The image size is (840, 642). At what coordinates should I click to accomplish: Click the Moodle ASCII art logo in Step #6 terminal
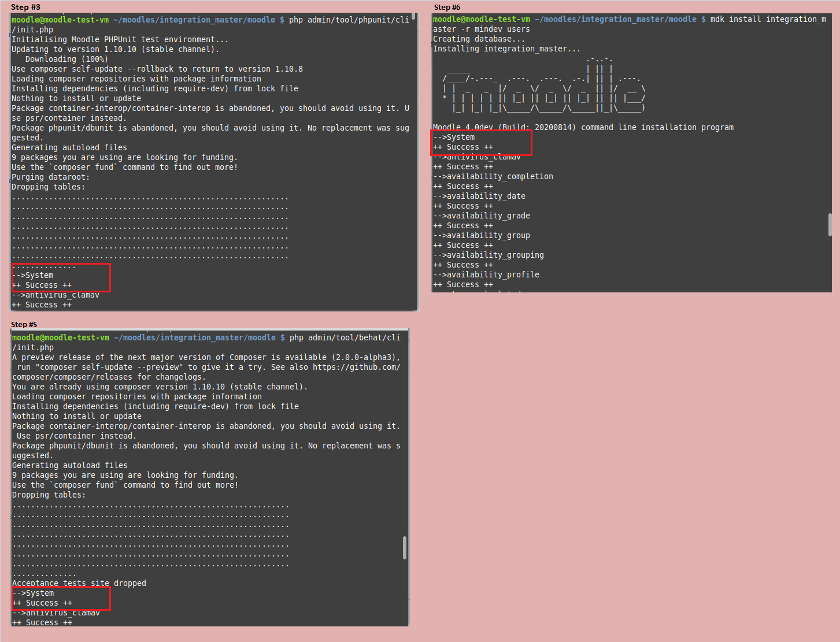(543, 84)
